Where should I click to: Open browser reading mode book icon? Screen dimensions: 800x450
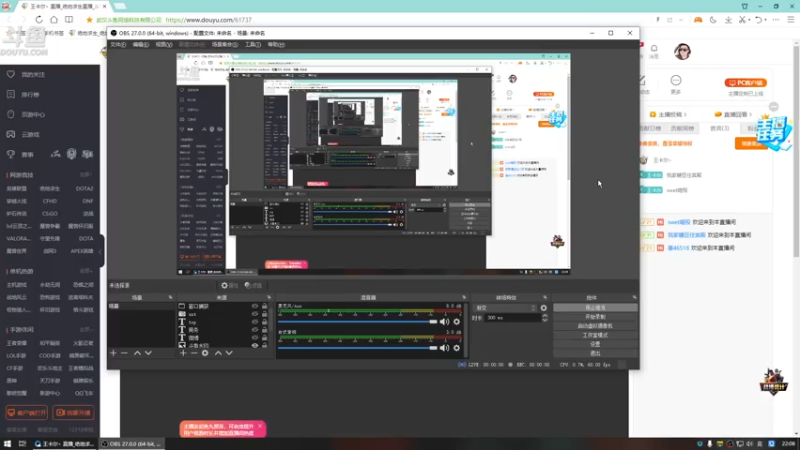69,19
